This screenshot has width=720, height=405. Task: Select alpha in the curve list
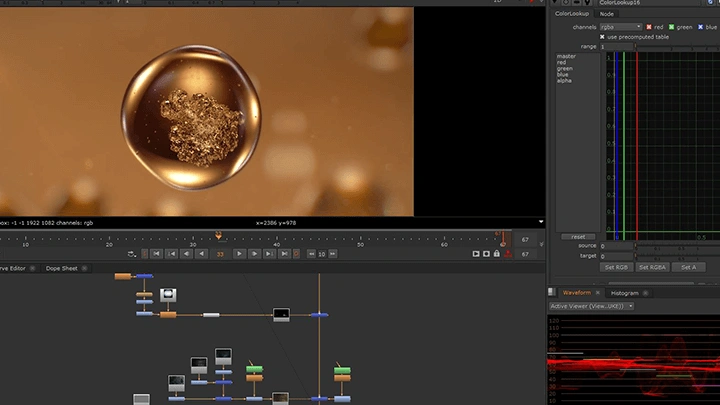tap(564, 81)
